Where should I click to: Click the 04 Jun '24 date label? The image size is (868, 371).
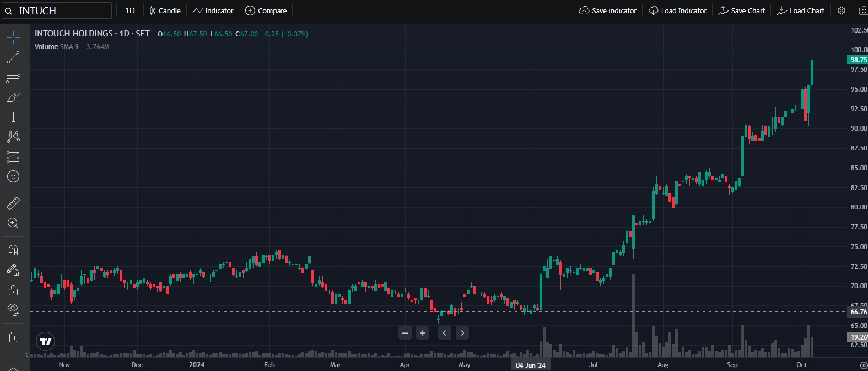[531, 365]
